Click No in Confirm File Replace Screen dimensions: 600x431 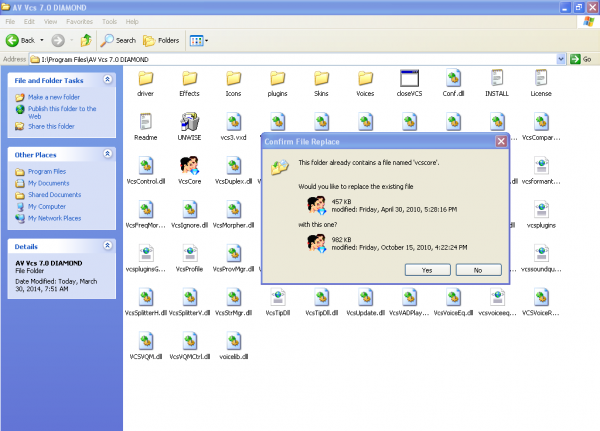coord(478,269)
